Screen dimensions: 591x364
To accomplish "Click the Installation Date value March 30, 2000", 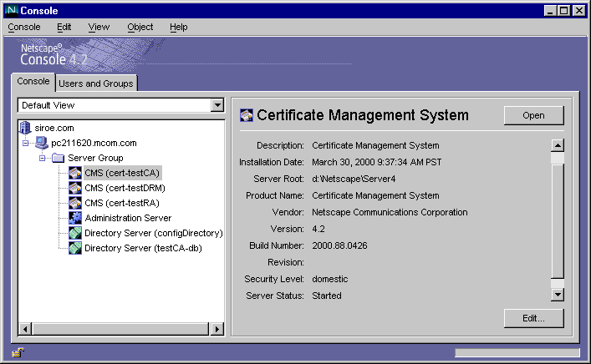I will click(376, 162).
